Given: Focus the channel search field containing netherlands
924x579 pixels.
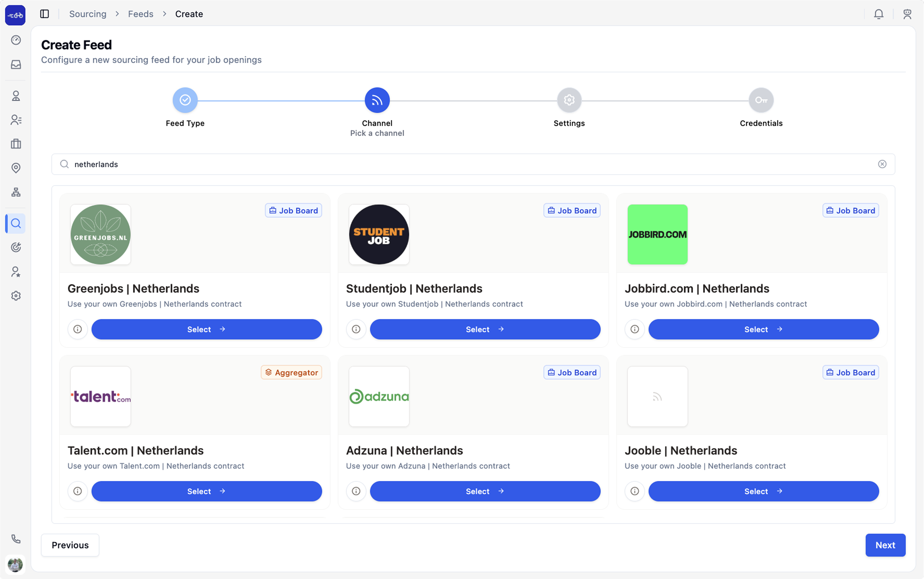Looking at the screenshot, I should click(473, 164).
